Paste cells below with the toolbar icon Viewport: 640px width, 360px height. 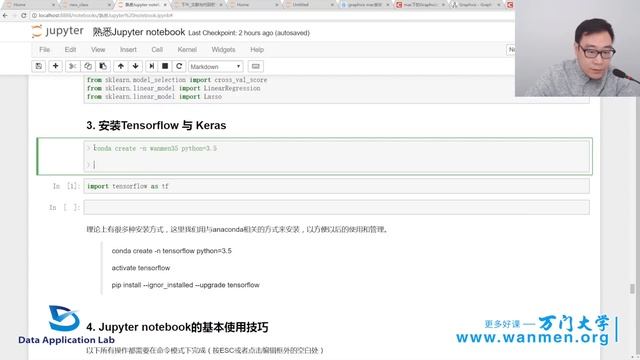pos(103,66)
